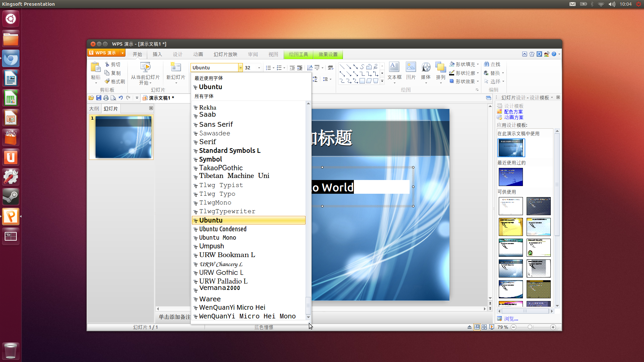Expand the font size 32 dropdown

tap(259, 68)
